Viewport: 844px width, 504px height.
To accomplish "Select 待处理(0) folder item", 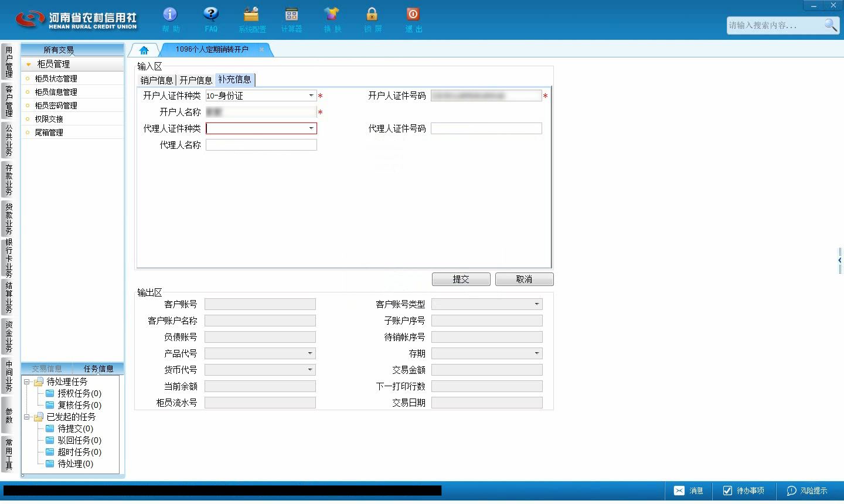I will [x=69, y=464].
